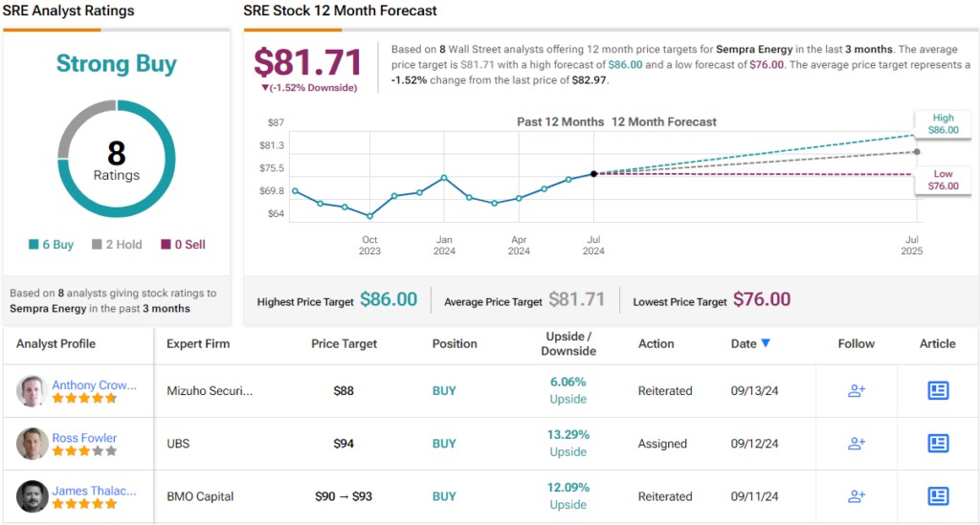
Task: Click Anthony Crowdell's profile photo
Action: [33, 390]
